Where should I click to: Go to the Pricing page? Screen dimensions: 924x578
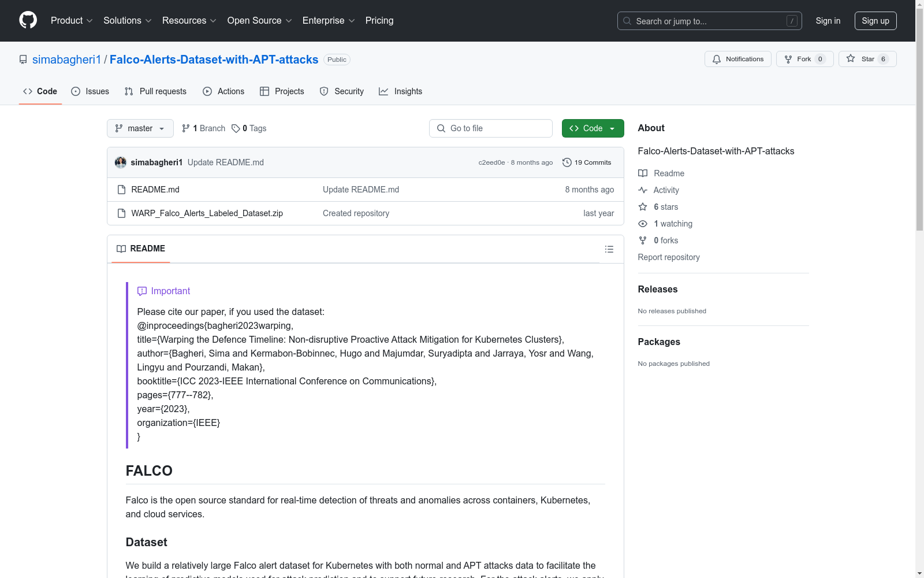(379, 21)
